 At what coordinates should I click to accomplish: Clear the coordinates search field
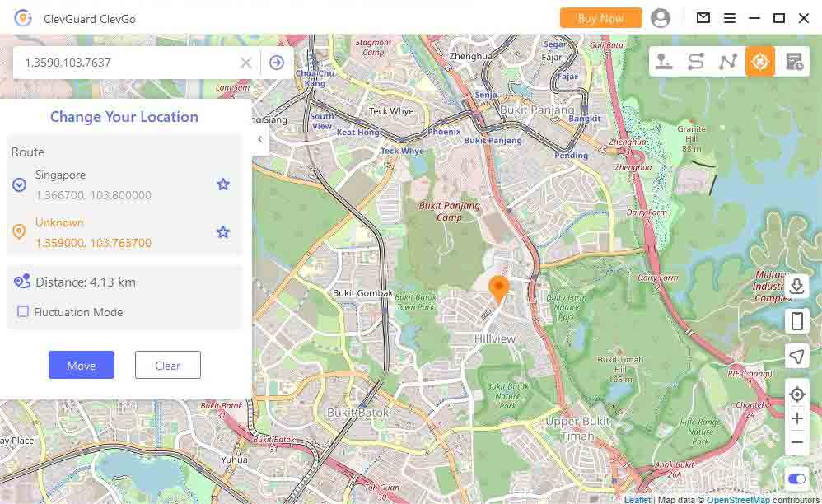pos(246,63)
